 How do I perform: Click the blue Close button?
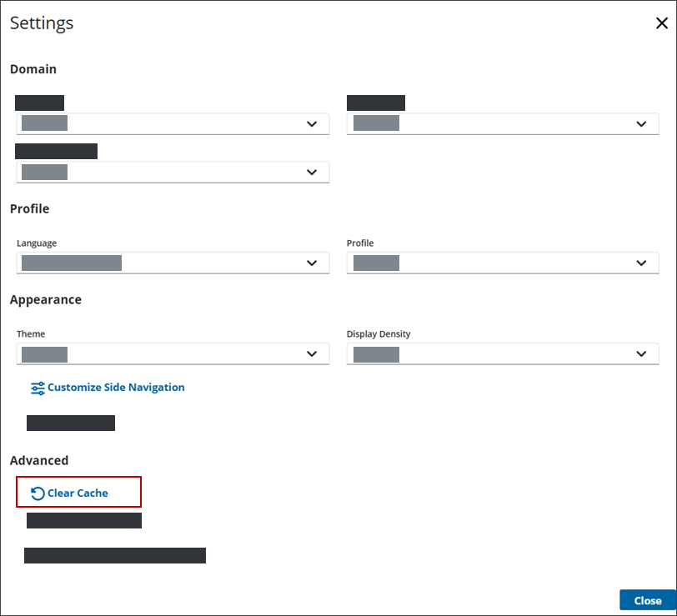point(648,600)
